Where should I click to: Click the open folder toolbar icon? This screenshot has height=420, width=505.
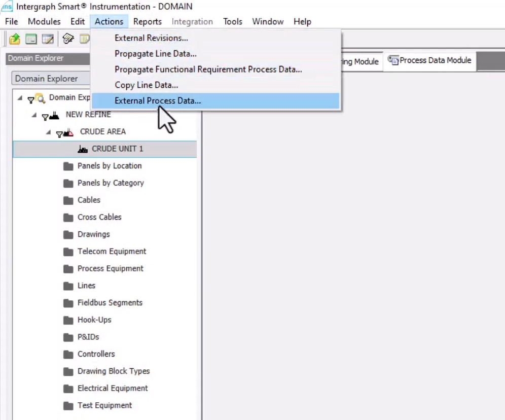pos(15,39)
